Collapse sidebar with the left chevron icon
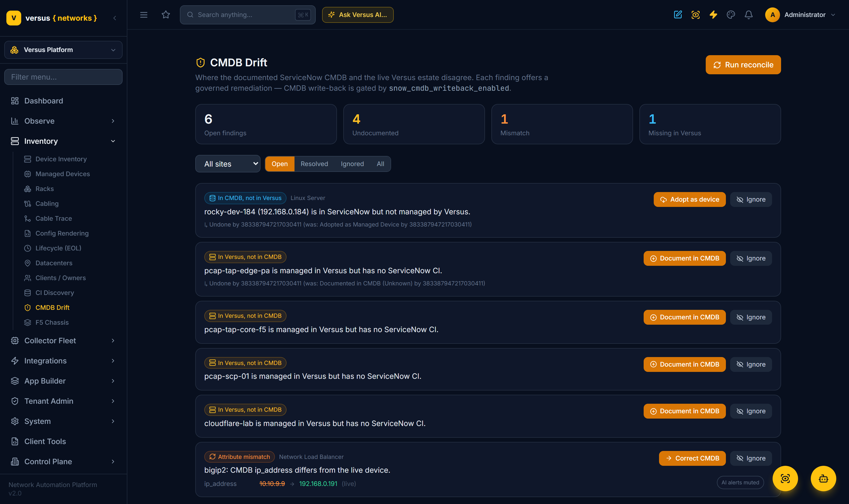The image size is (849, 504). coord(115,18)
